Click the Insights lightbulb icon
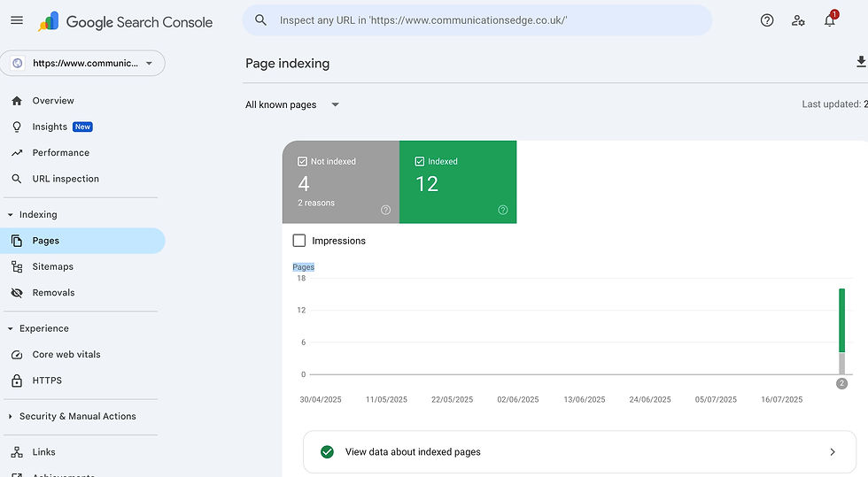Viewport: 868px width, 477px height. [17, 127]
